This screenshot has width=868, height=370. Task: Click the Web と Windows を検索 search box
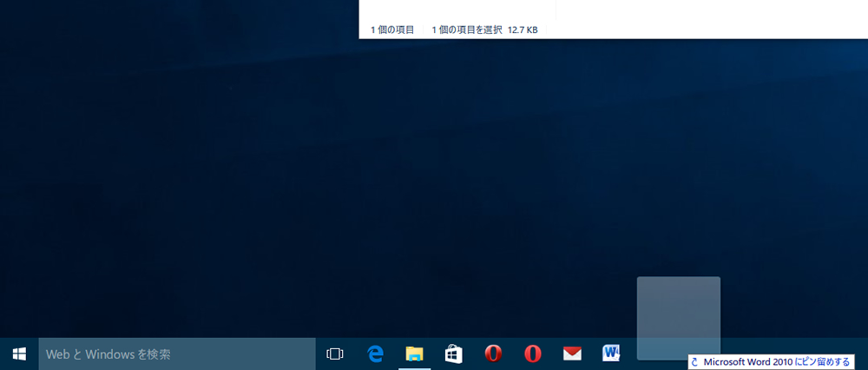[x=177, y=354]
